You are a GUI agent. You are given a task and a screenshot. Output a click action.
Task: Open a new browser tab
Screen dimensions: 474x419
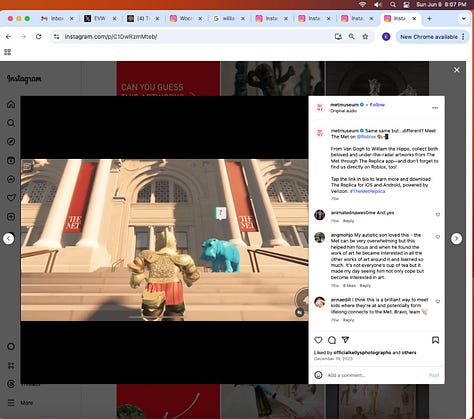click(429, 19)
